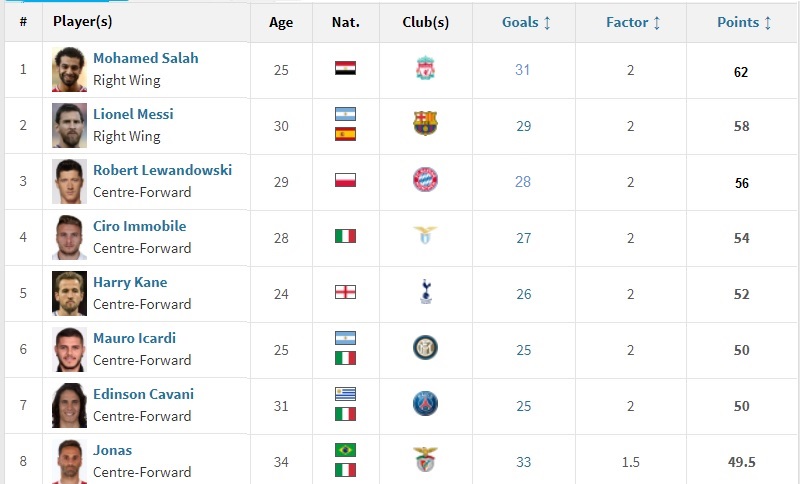Click the Inter Milan club crest

[x=425, y=347]
